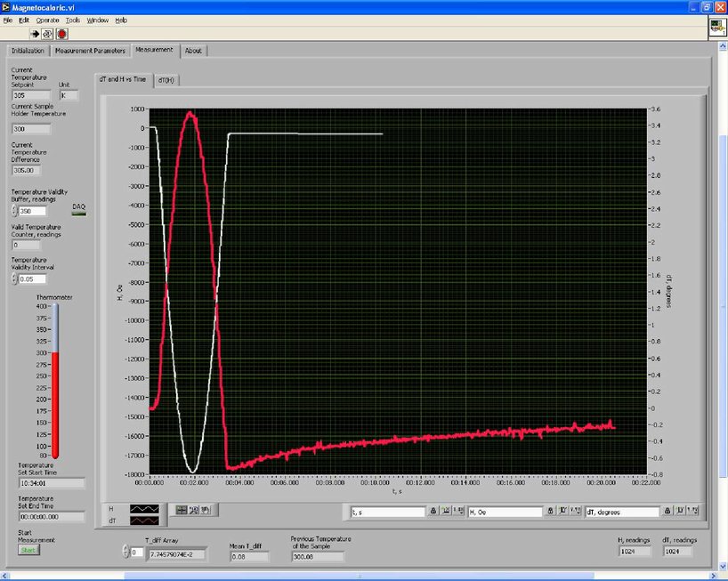This screenshot has height=581, width=728.
Task: Click the Current Temperature Setpoint field
Action: pyautogui.click(x=32, y=94)
